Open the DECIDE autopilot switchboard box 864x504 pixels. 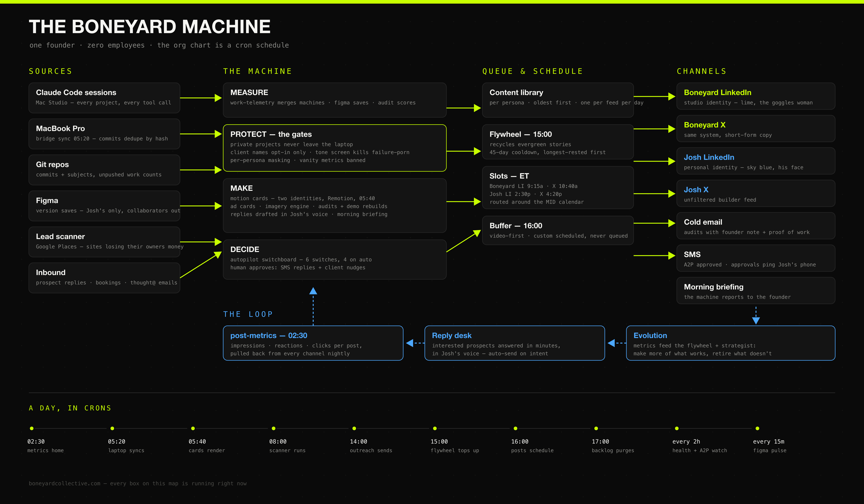(x=335, y=260)
